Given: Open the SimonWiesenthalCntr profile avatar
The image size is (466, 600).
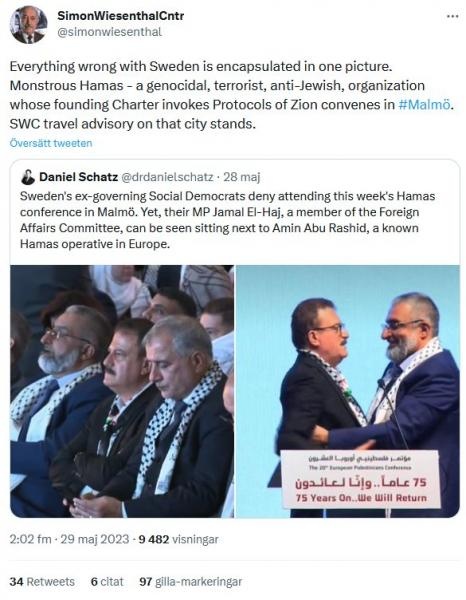Looking at the screenshot, I should coord(29,25).
